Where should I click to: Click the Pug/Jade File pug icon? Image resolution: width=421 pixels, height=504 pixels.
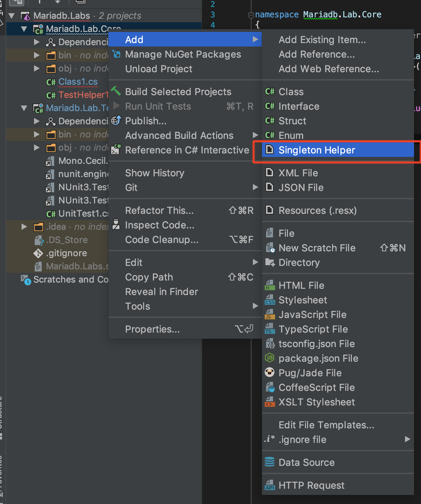270,372
